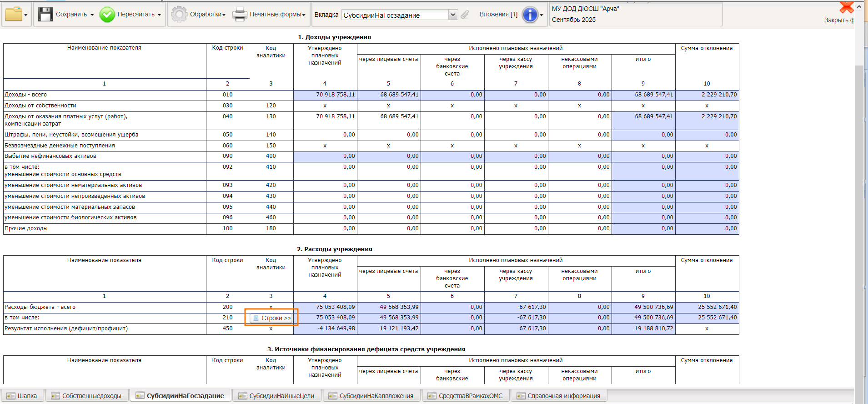Viewport: 868px width, 404px height.
Task: Click the paperclip attachment icon
Action: 465,15
